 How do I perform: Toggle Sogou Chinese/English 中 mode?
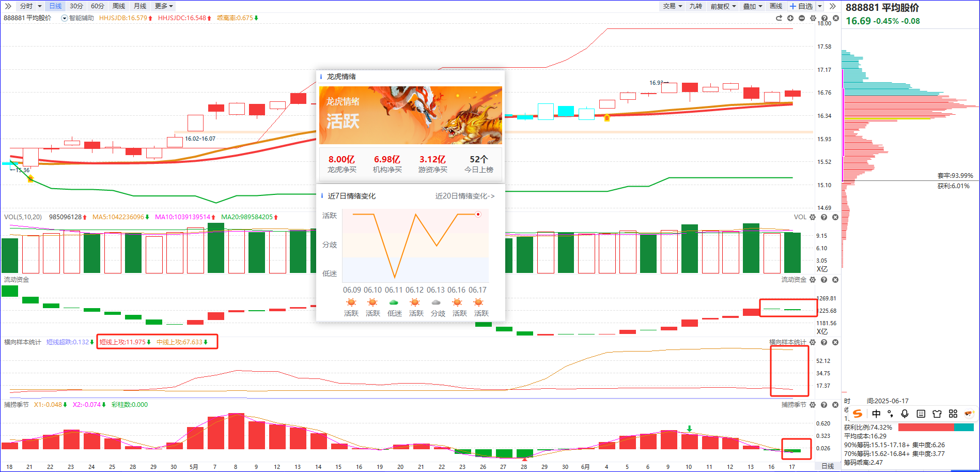coord(876,414)
